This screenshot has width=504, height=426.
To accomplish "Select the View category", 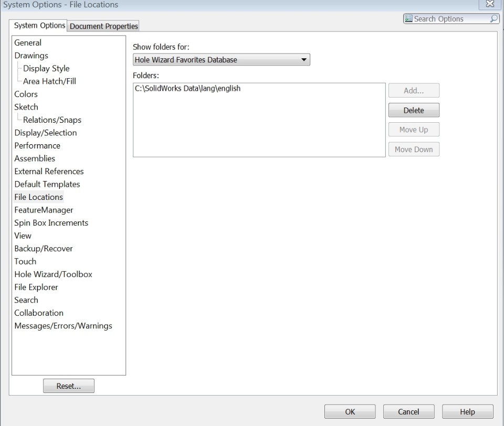I will pos(23,236).
